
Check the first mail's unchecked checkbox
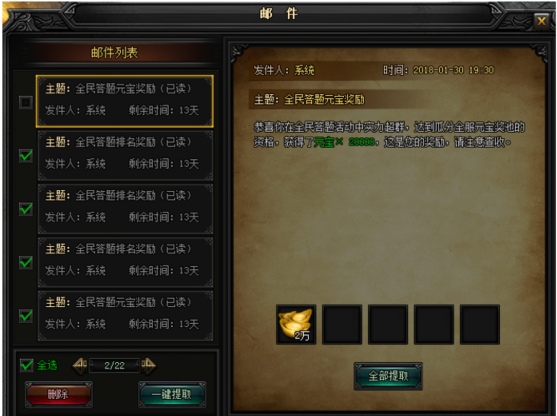point(26,102)
